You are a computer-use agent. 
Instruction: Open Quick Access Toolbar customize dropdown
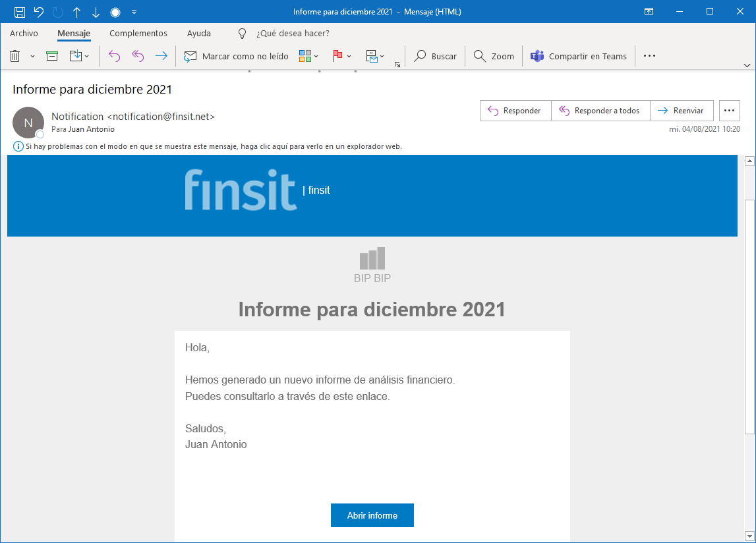134,12
